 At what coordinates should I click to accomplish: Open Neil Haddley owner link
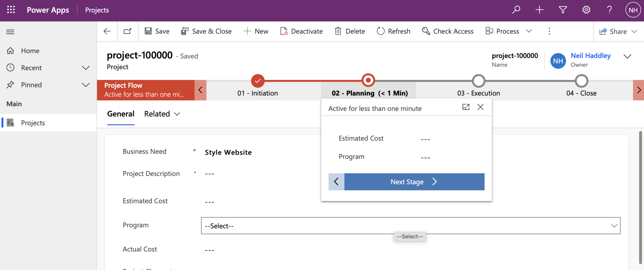click(x=590, y=56)
